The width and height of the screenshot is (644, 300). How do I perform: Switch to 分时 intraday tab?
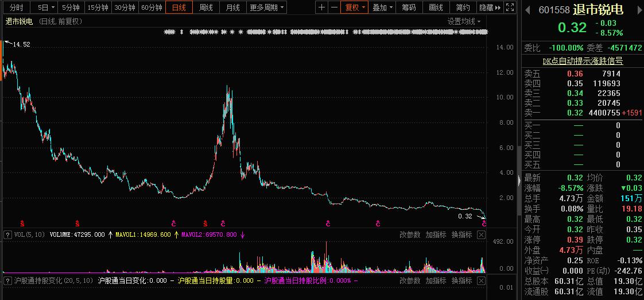tap(16, 7)
